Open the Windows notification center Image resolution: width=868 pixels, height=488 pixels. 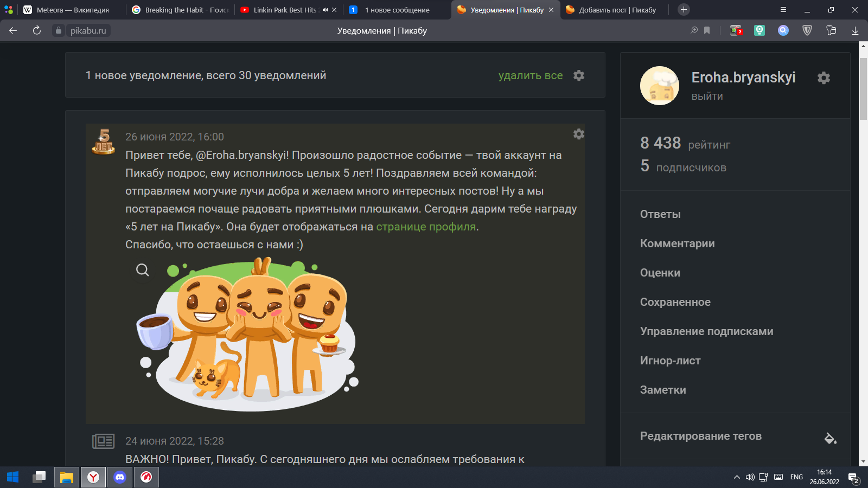(854, 478)
